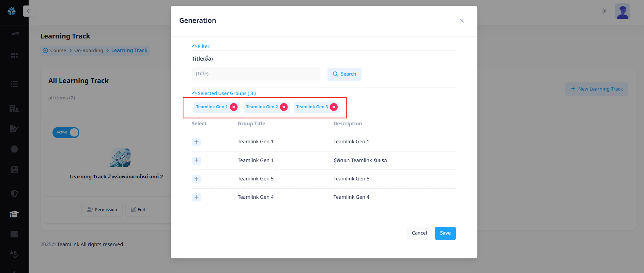This screenshot has width=644, height=273.
Task: Remove Teamlink Gen 2 selected tag
Action: click(284, 107)
